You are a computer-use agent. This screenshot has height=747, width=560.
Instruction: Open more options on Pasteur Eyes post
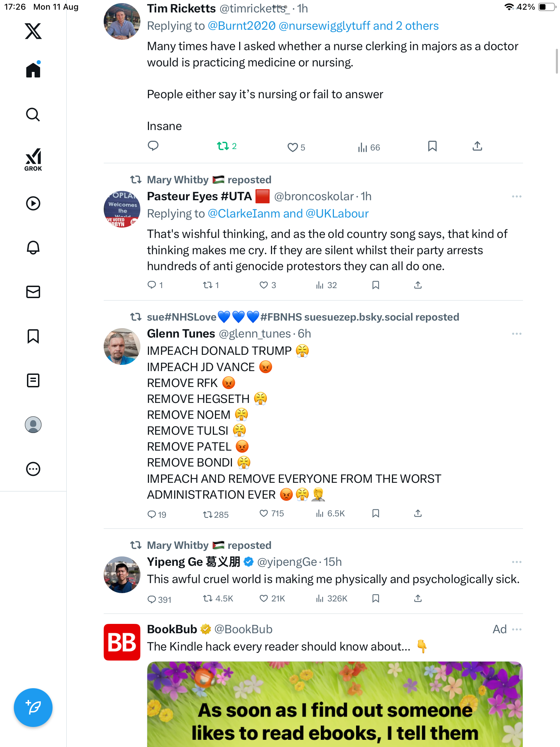pyautogui.click(x=516, y=196)
